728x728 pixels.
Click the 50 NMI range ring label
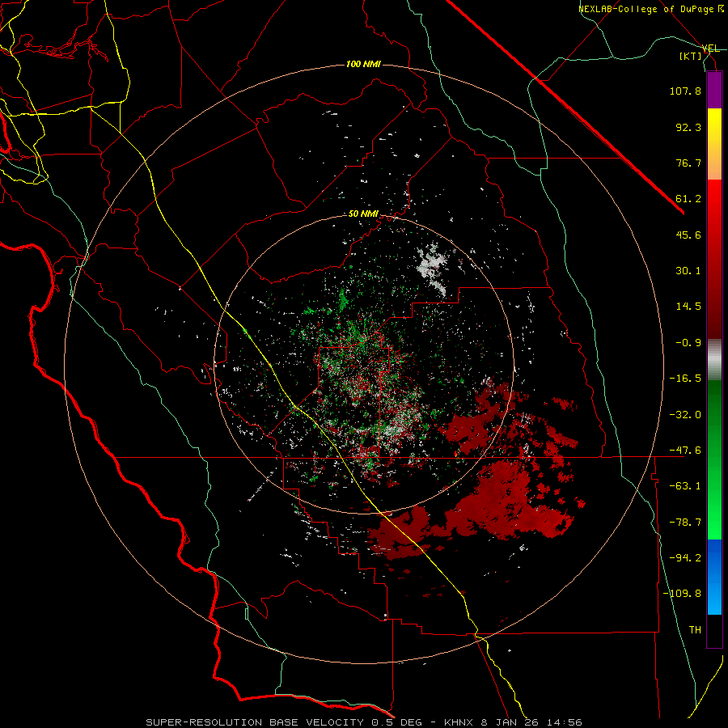(363, 214)
